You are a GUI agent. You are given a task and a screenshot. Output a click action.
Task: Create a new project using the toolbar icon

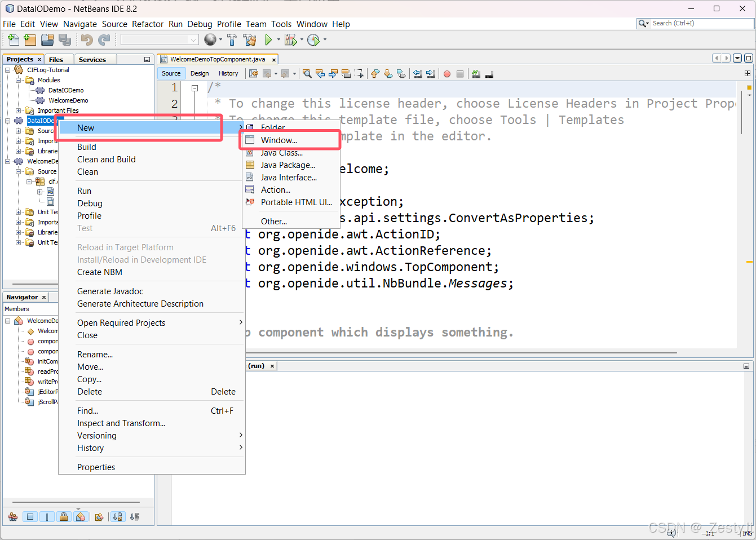point(29,39)
